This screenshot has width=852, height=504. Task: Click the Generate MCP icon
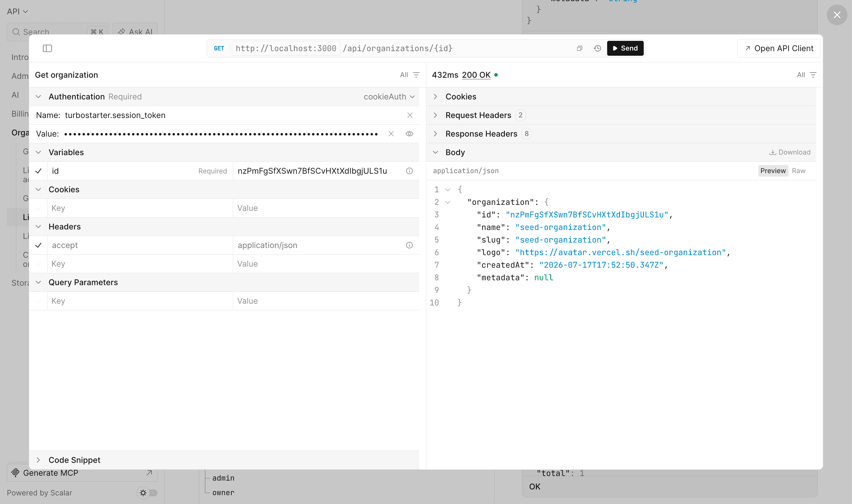point(15,473)
